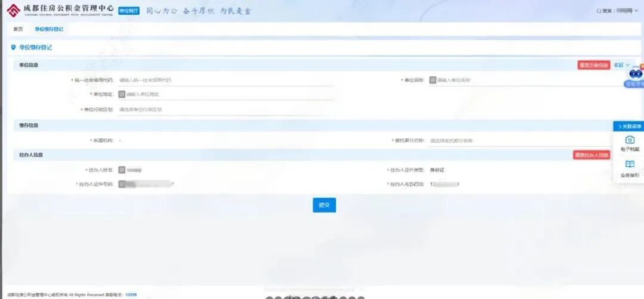
Task: Submit the form with 提交 button
Action: (324, 205)
